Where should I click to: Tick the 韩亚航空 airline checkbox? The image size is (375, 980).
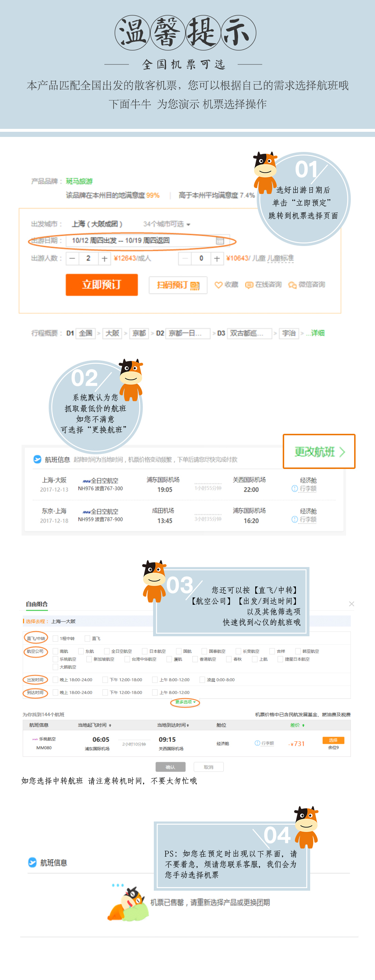tap(298, 651)
